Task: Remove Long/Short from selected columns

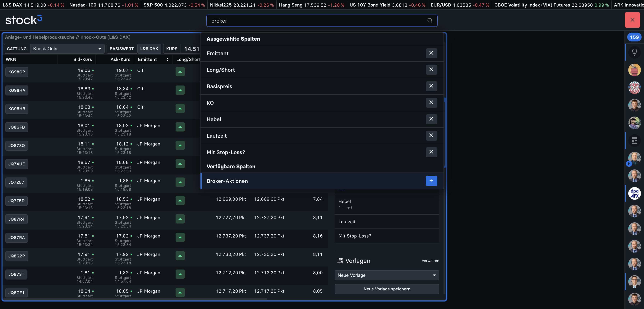Action: pos(431,70)
